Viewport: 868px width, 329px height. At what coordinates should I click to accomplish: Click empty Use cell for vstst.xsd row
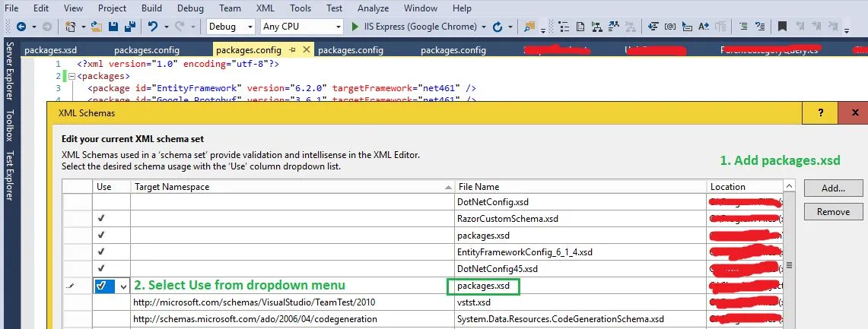pos(111,302)
